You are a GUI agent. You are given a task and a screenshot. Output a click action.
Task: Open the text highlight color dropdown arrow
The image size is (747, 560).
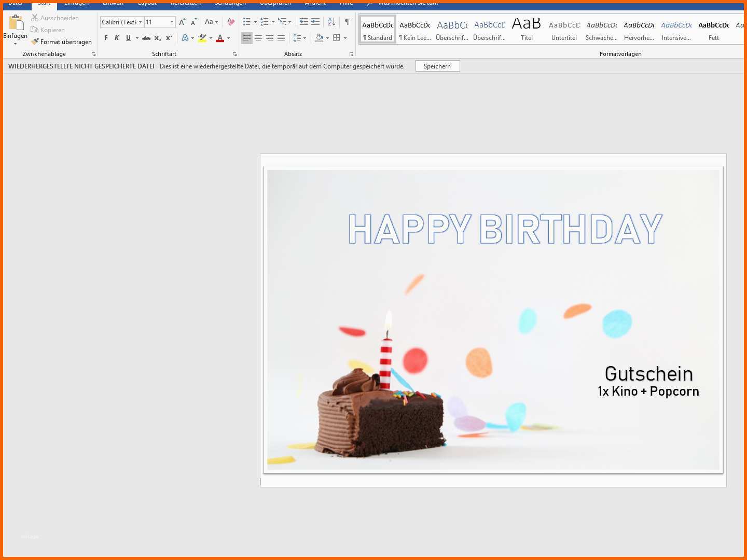[x=210, y=37]
